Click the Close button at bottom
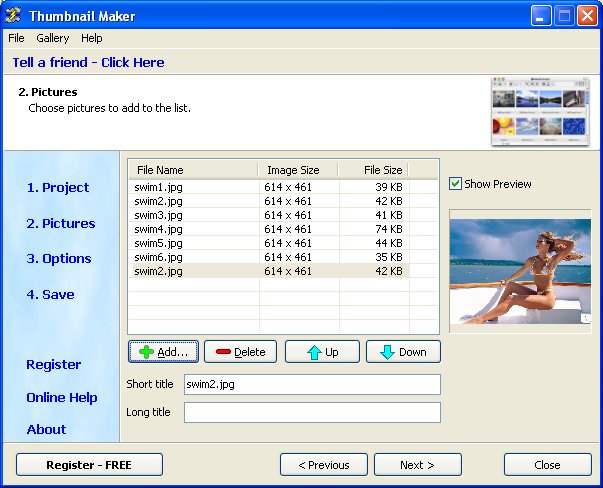This screenshot has width=603, height=488. pos(548,465)
